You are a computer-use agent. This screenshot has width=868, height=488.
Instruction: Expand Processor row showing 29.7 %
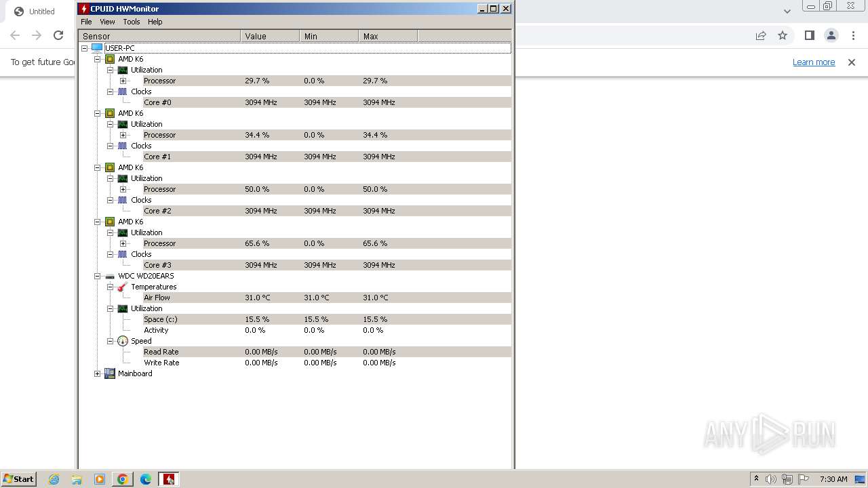pyautogui.click(x=123, y=81)
